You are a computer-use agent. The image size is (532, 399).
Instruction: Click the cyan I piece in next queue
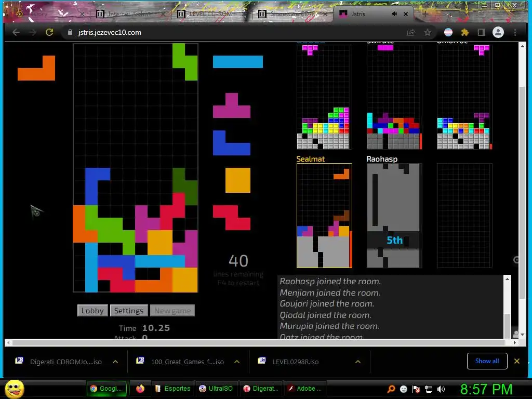tap(238, 62)
